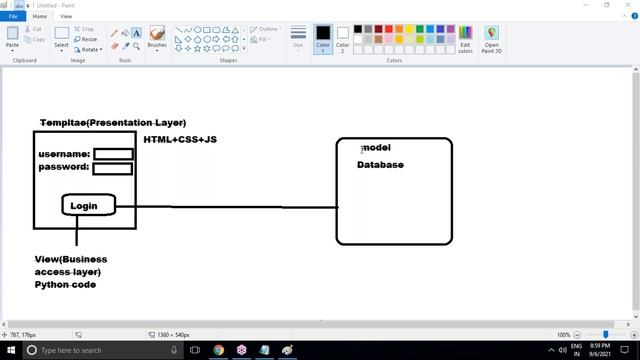Click the taskbar search box
Viewport: 640px width, 360px height.
tap(102, 350)
